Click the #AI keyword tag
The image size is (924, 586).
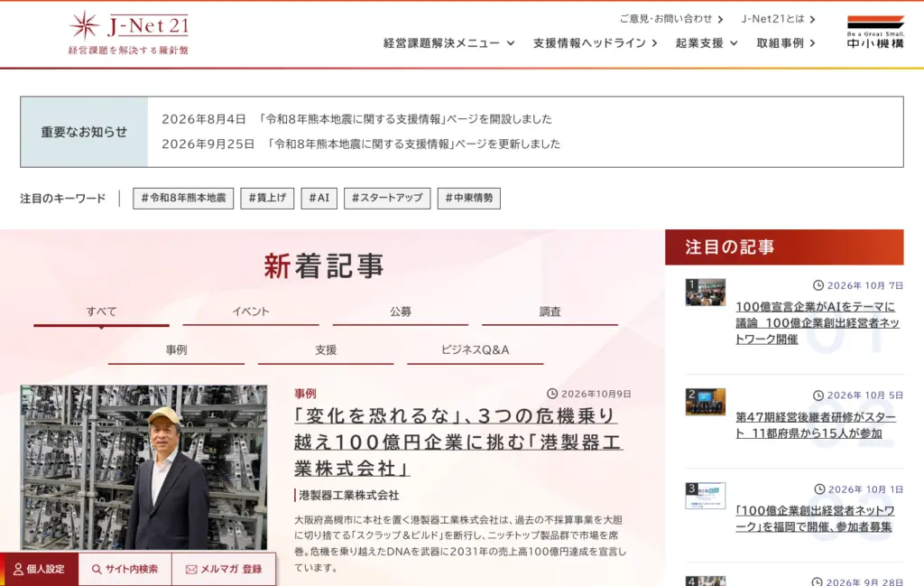click(319, 198)
